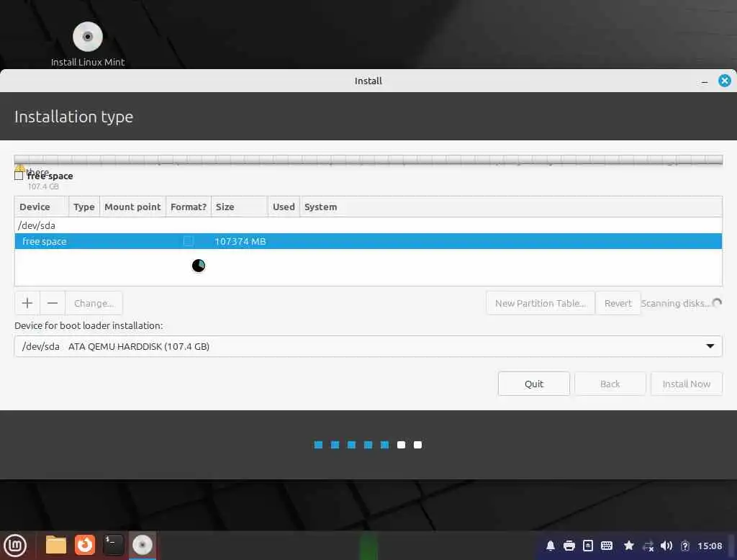Screen dimensions: 737x560
Task: Click the question mark tray icon
Action: (x=685, y=546)
